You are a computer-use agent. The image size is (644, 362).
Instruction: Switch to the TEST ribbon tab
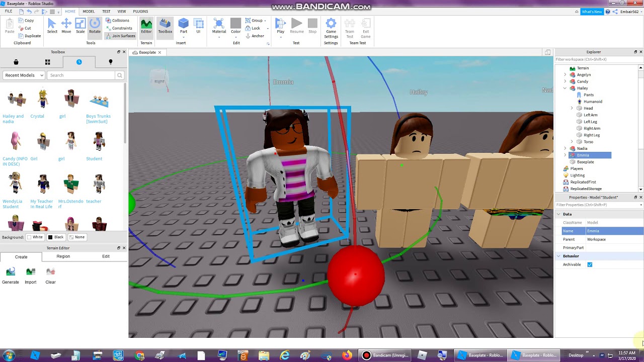[106, 11]
